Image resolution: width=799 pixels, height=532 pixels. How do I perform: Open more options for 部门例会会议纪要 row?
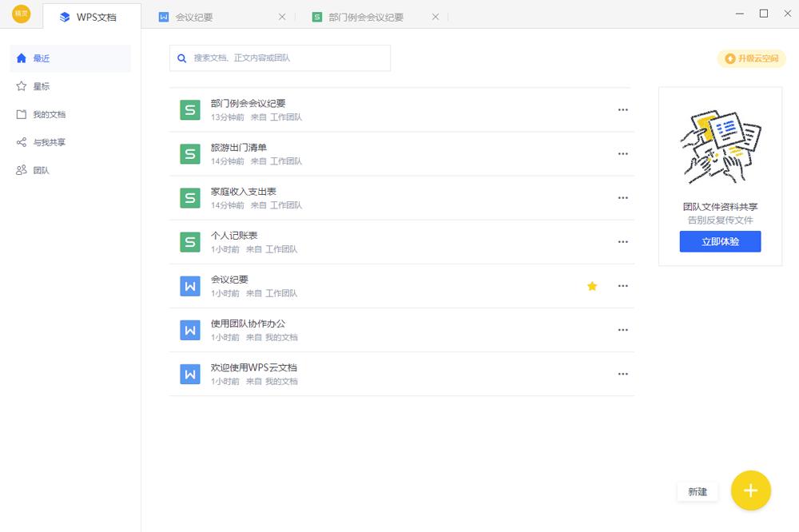622,109
